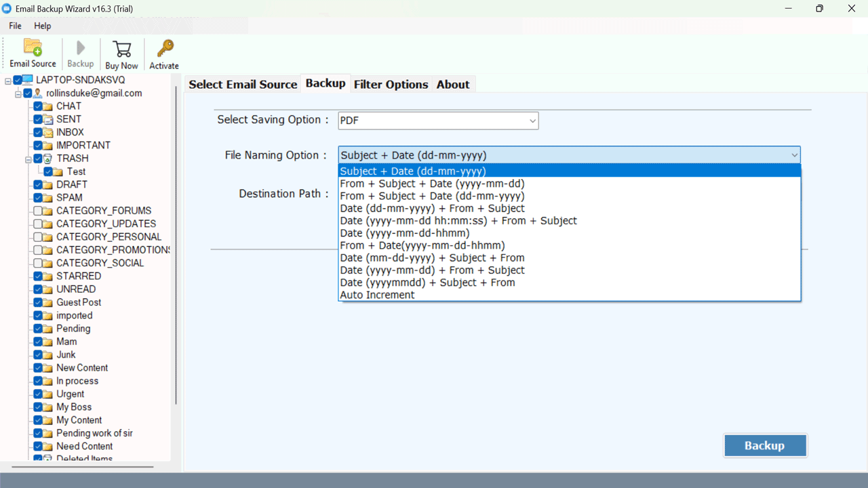
Task: Click the Backup play toolbar icon
Action: click(x=81, y=48)
